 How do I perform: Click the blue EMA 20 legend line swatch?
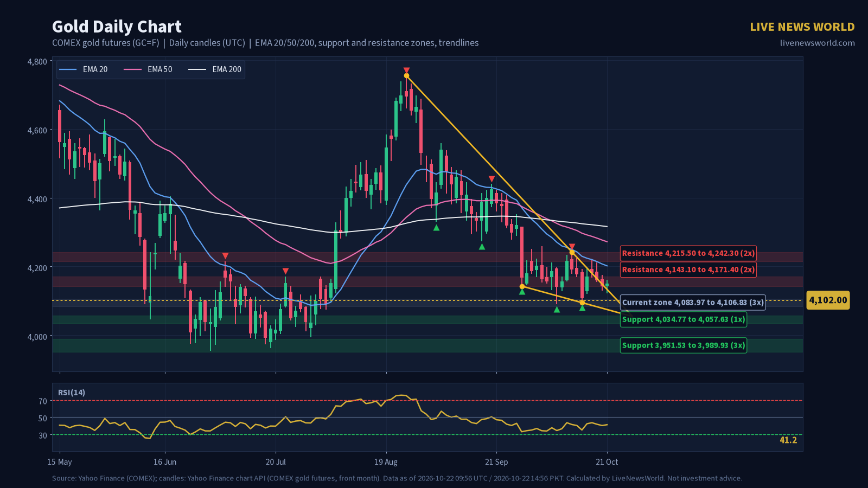coord(68,69)
